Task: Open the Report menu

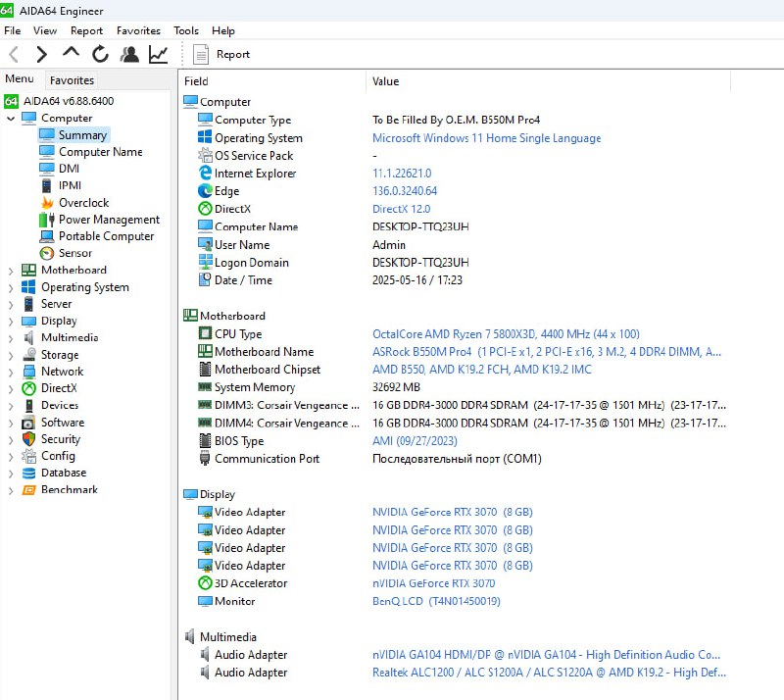Action: point(86,31)
